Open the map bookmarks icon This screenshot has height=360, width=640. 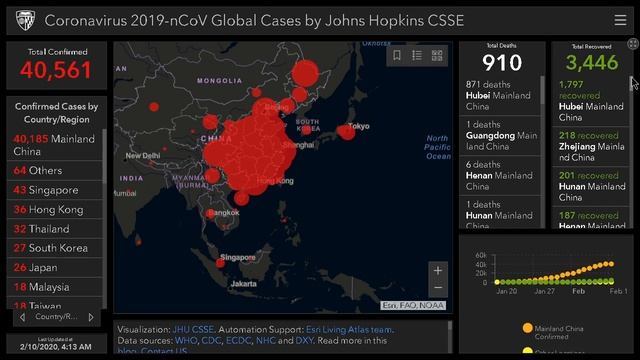pos(397,56)
